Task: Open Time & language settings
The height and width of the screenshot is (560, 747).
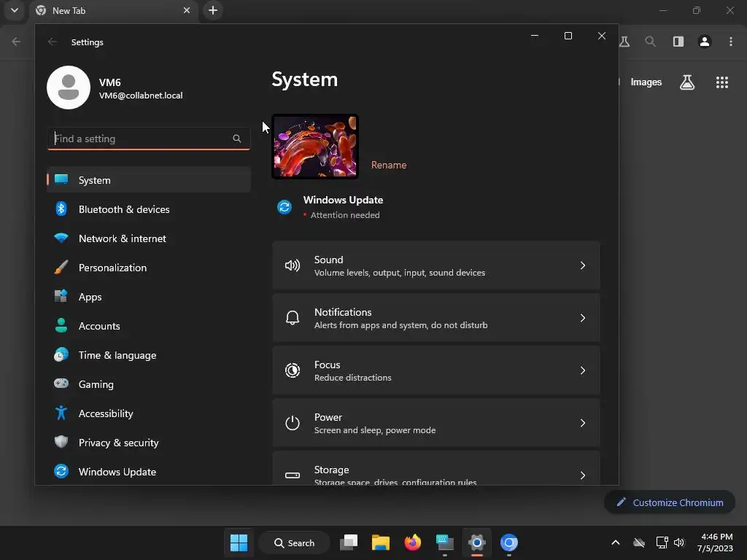Action: tap(149, 355)
